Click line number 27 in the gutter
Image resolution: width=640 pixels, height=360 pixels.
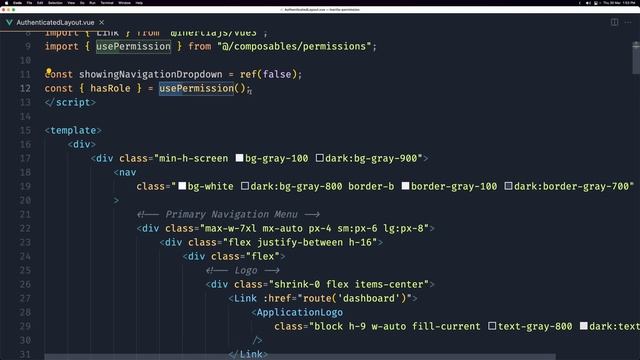pyautogui.click(x=25, y=298)
